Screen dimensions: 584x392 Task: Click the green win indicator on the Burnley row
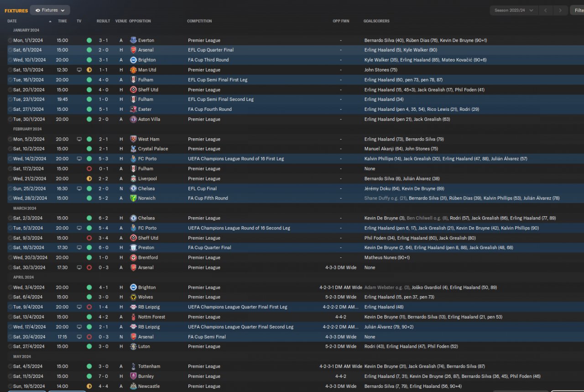tap(89, 376)
